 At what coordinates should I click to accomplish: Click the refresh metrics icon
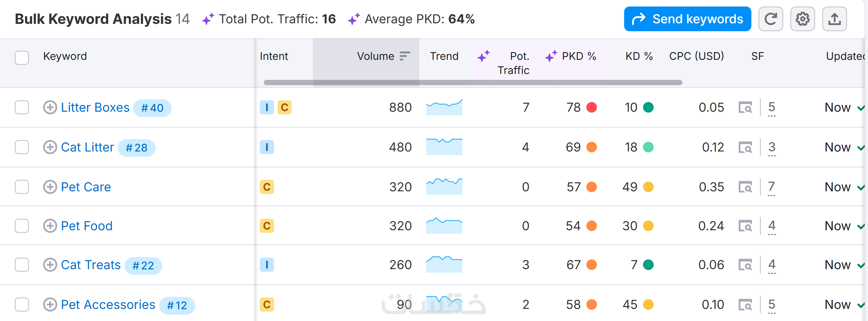point(770,19)
